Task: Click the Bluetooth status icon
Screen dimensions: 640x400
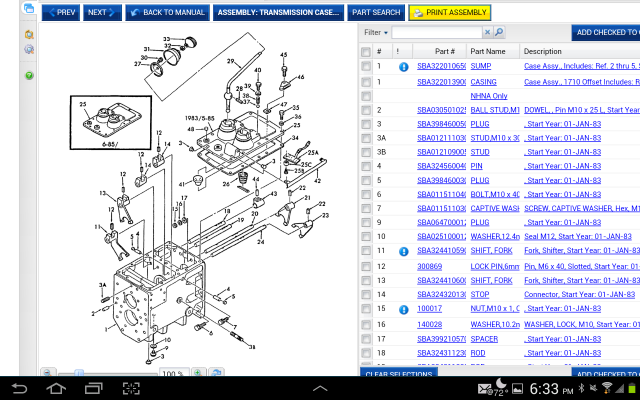Action: tap(581, 388)
